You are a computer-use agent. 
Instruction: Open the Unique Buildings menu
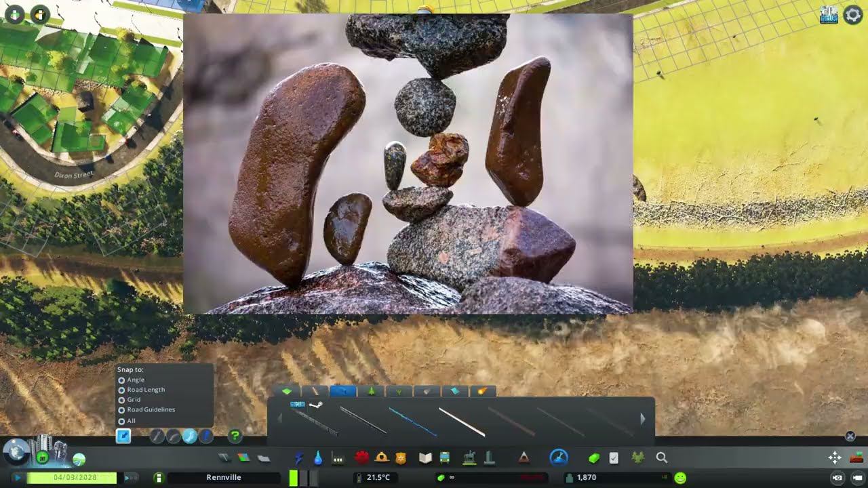[489, 458]
